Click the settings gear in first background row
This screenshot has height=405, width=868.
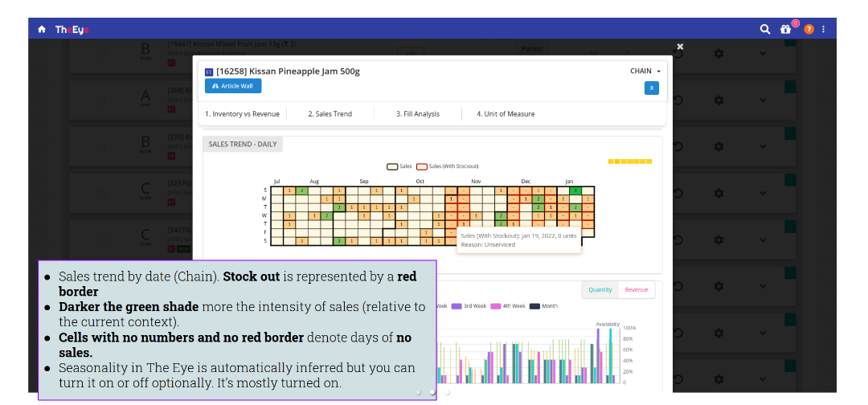(x=718, y=53)
